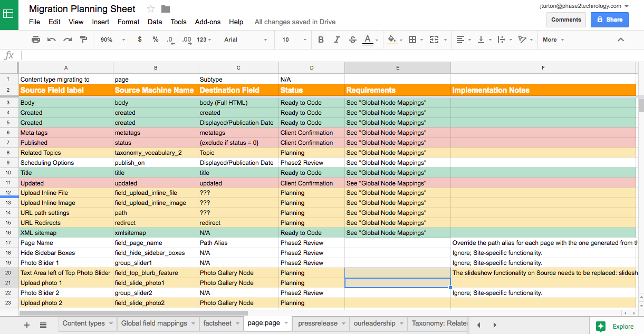This screenshot has width=644, height=334.
Task: Open the Edit menu
Action: [x=54, y=22]
